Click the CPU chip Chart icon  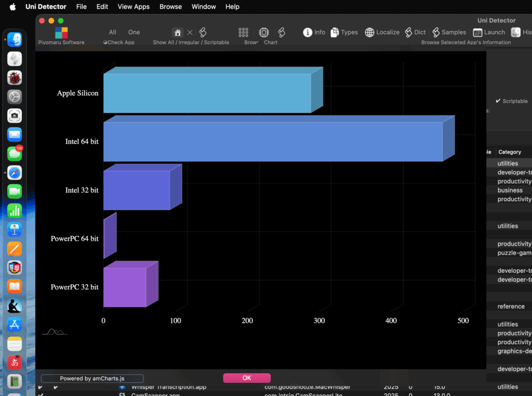[264, 32]
